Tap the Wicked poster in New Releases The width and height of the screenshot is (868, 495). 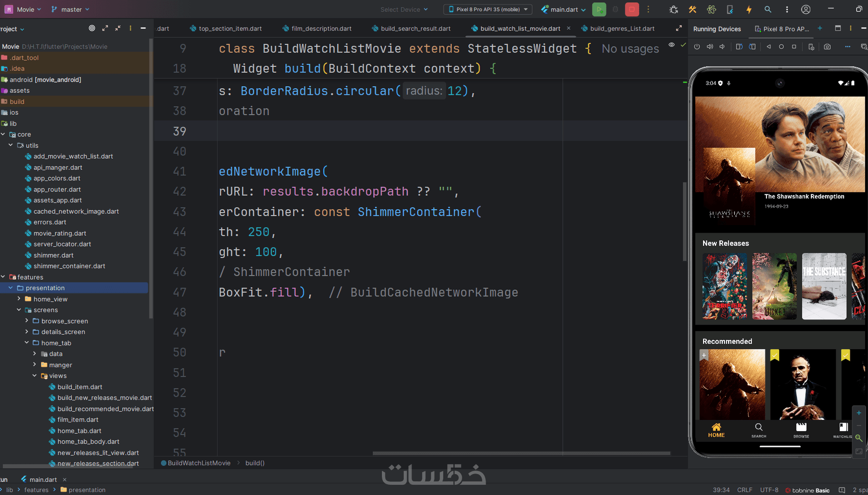(774, 286)
